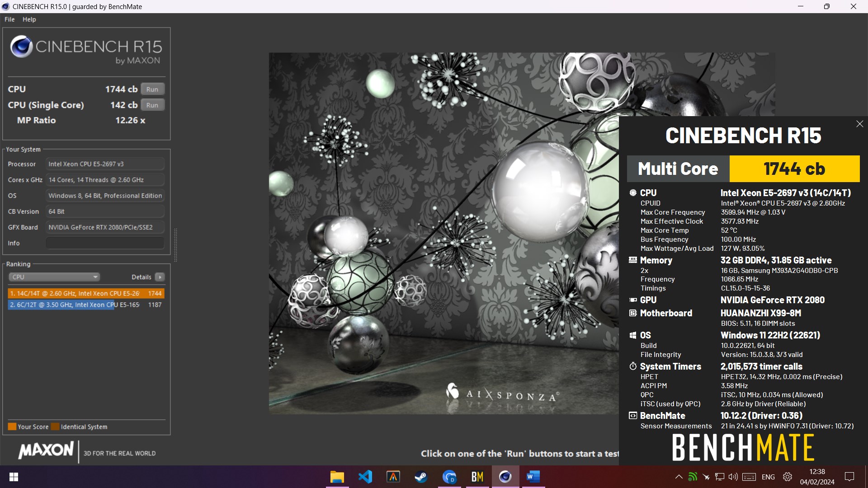
Task: Open the notification center icon
Action: (x=849, y=477)
